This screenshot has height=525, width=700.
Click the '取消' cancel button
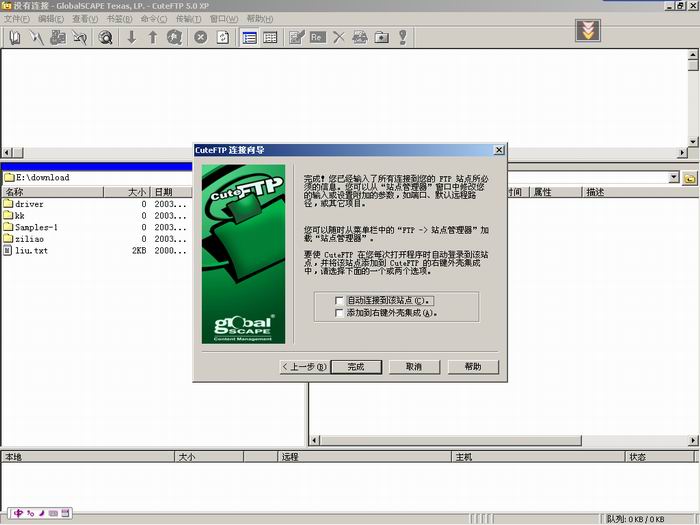(x=414, y=367)
